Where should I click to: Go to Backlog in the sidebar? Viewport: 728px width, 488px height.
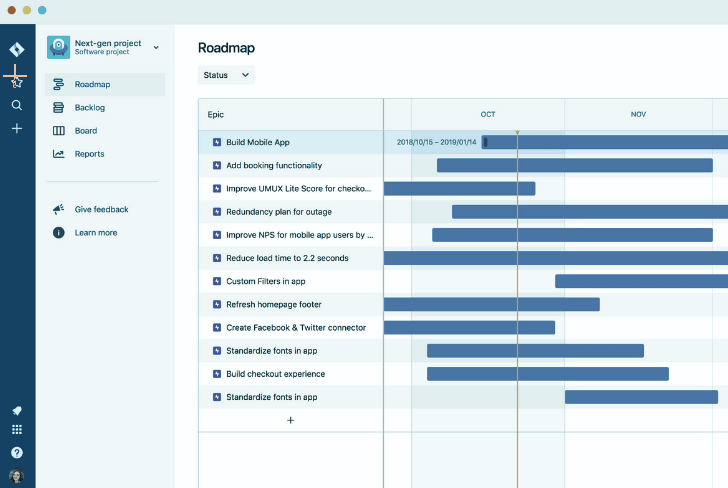pyautogui.click(x=89, y=108)
